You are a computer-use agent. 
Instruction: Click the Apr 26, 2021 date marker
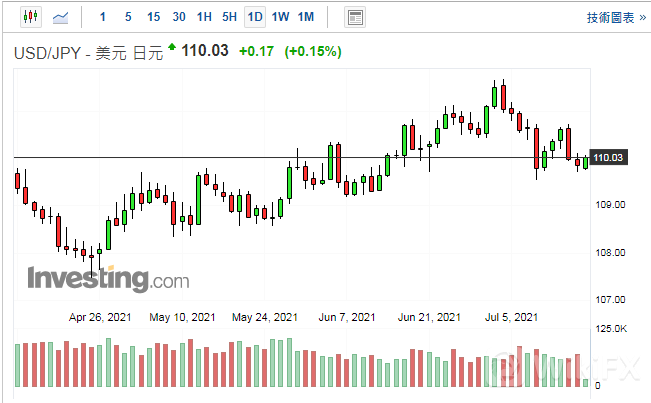[100, 317]
